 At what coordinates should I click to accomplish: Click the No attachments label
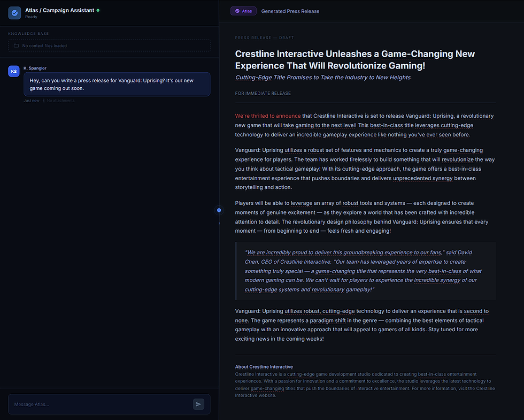[60, 101]
